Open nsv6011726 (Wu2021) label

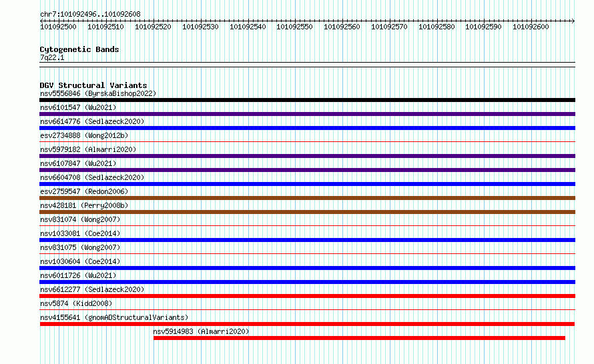[x=78, y=275]
